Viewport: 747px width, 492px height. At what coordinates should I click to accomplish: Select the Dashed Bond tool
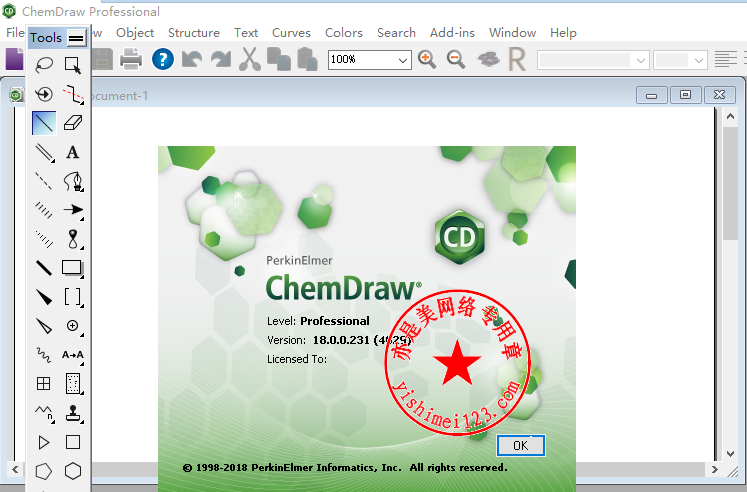[x=44, y=181]
